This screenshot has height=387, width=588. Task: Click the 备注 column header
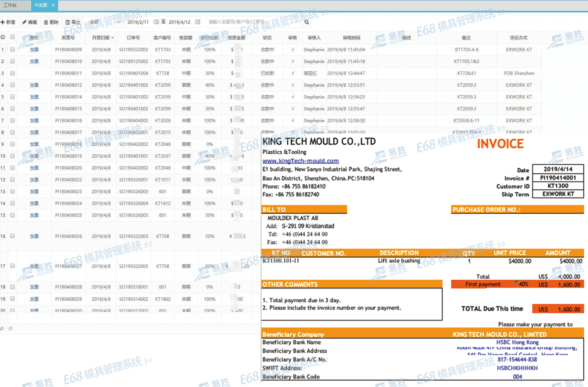coord(466,38)
